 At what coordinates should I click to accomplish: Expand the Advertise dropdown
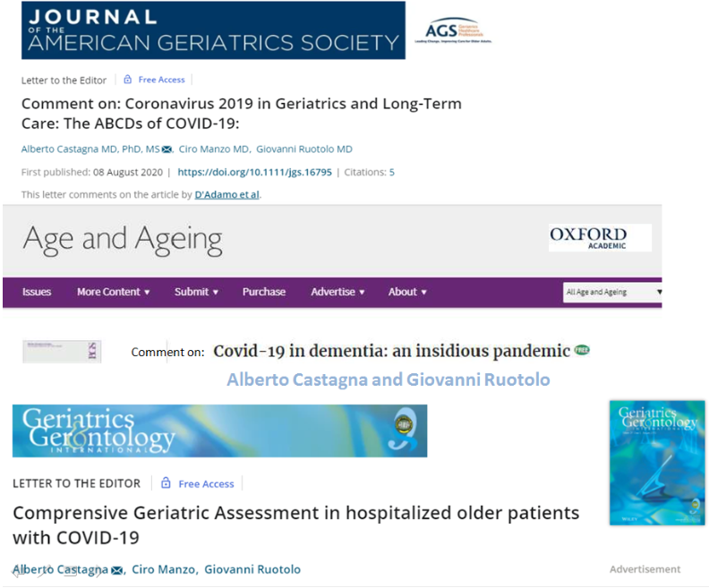point(337,292)
